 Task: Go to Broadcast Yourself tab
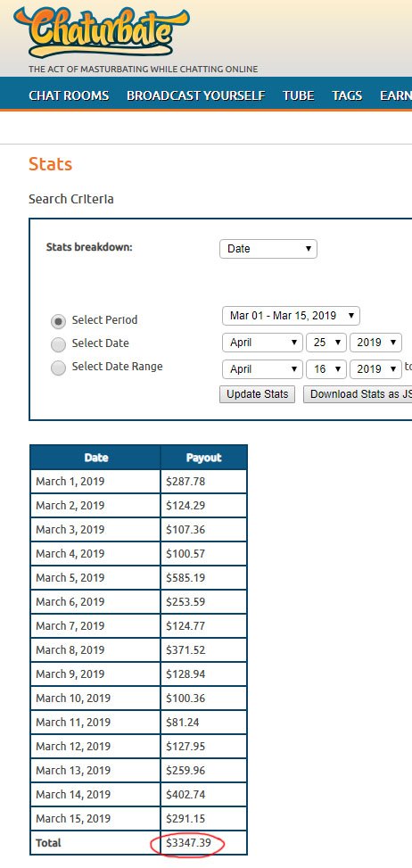pyautogui.click(x=196, y=95)
